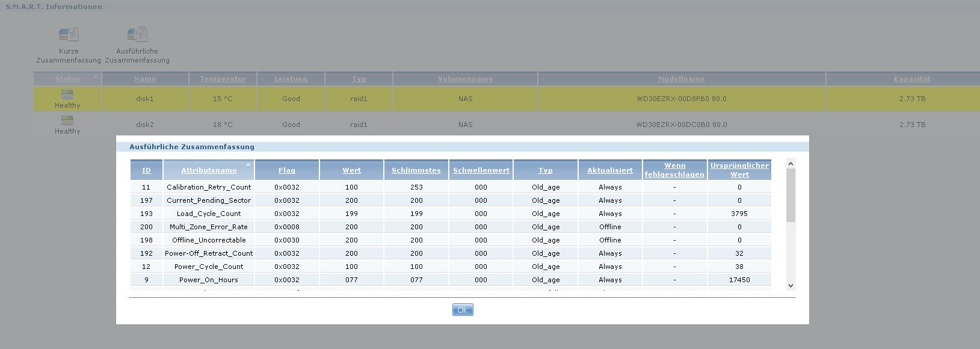Sort attributes by Attributname column header
The width and height of the screenshot is (980, 349).
pyautogui.click(x=209, y=170)
